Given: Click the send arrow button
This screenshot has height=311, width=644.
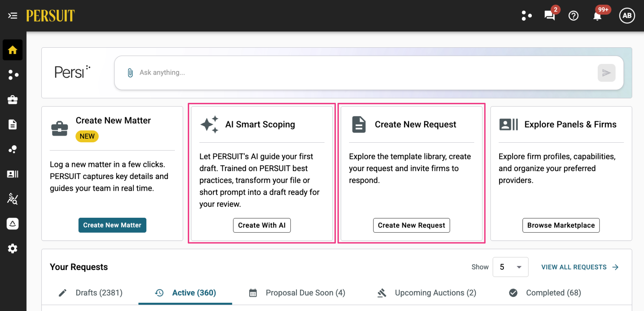Looking at the screenshot, I should click(x=606, y=73).
